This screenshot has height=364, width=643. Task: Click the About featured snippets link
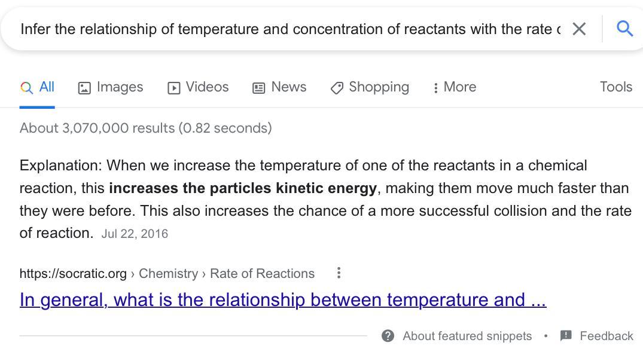click(x=467, y=336)
